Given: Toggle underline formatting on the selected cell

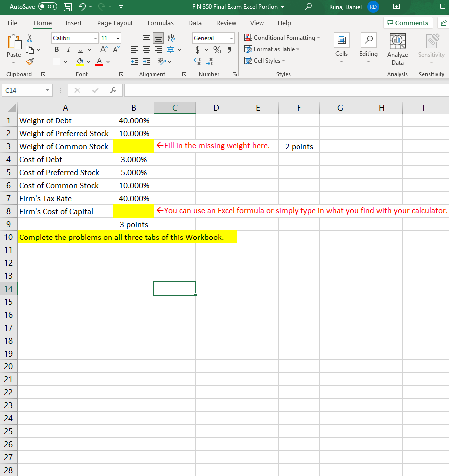Looking at the screenshot, I should pyautogui.click(x=80, y=49).
